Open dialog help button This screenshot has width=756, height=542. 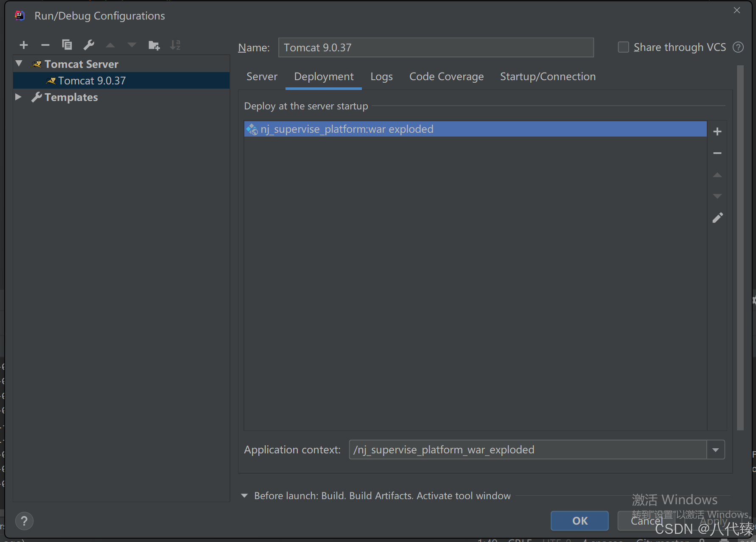(24, 521)
